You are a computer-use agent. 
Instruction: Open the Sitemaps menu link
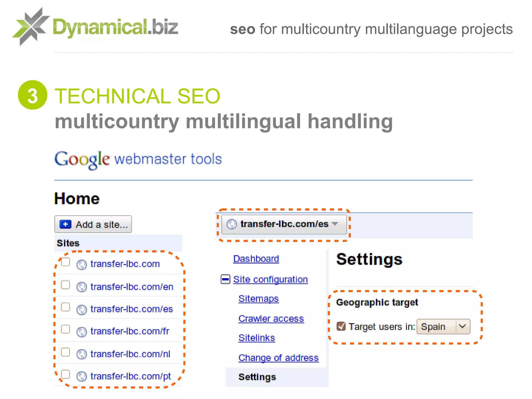point(258,299)
